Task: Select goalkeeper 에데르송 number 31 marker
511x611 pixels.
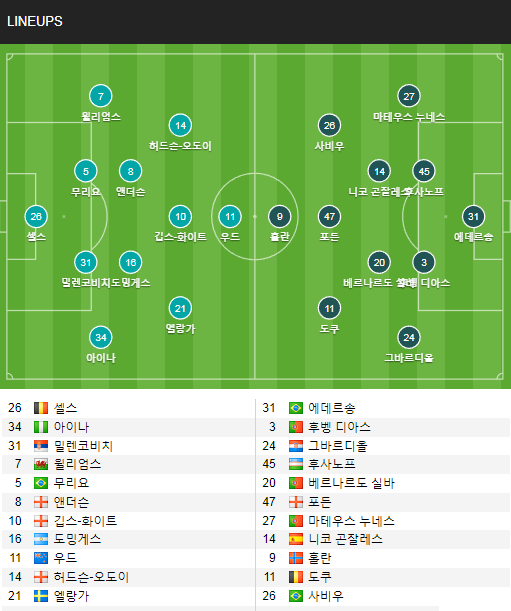Action: (x=473, y=216)
